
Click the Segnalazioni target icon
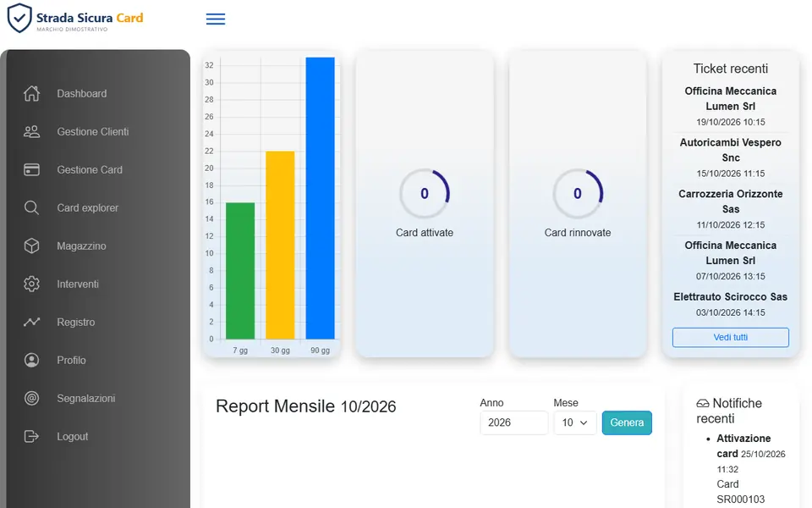click(x=31, y=398)
